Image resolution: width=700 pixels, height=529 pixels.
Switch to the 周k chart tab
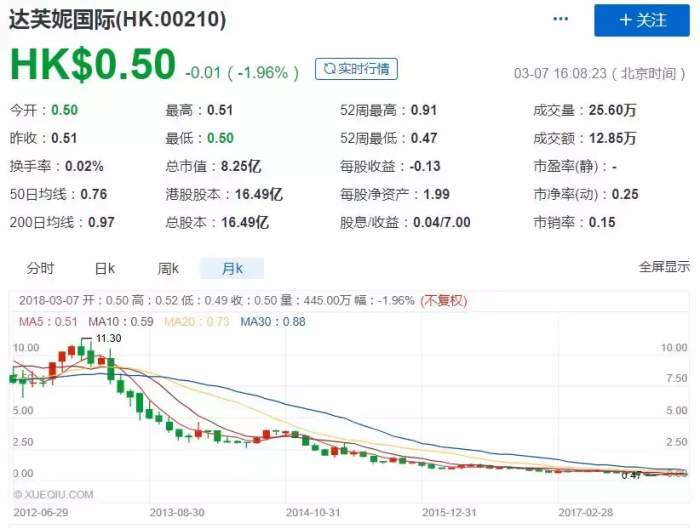pos(168,268)
